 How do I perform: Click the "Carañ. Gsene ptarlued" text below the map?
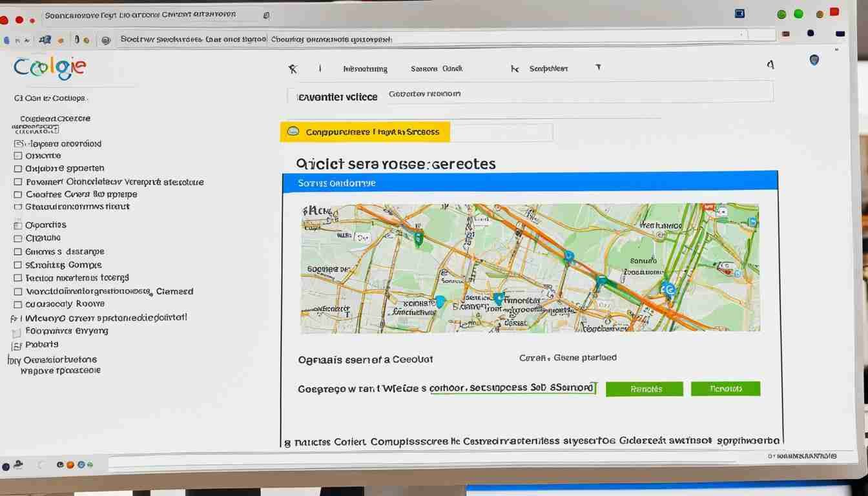coord(568,357)
